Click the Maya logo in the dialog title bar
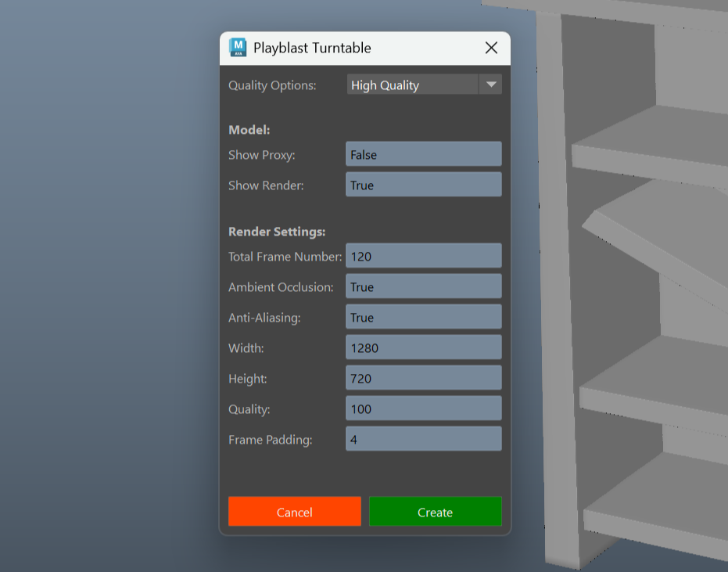 (x=238, y=48)
